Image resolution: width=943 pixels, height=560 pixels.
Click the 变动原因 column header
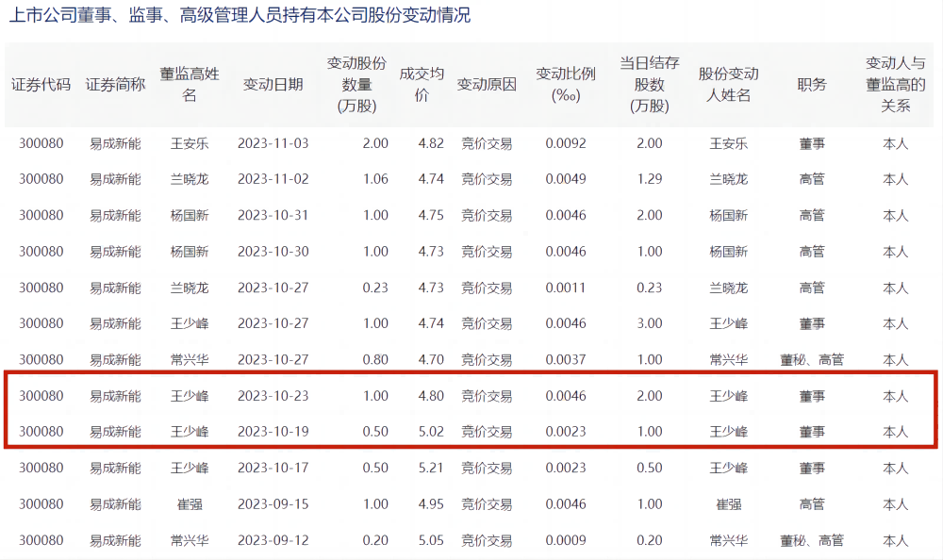tap(487, 85)
